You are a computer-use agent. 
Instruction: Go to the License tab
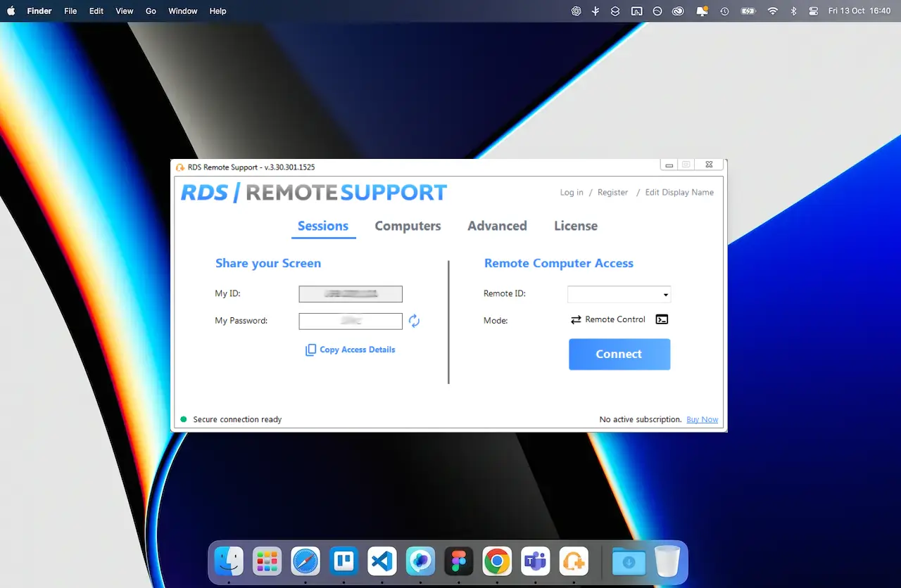click(575, 226)
